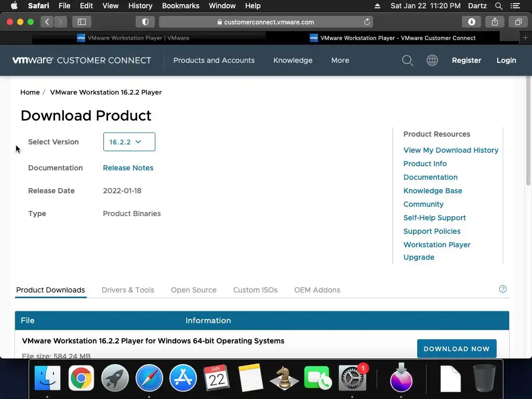Click the macOS Monterey installer Dock icon
The height and width of the screenshot is (399, 532).
coord(402,378)
